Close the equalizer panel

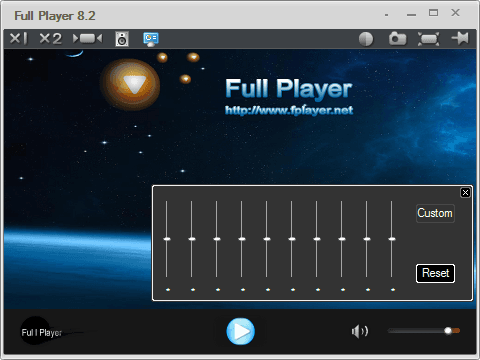coord(465,193)
